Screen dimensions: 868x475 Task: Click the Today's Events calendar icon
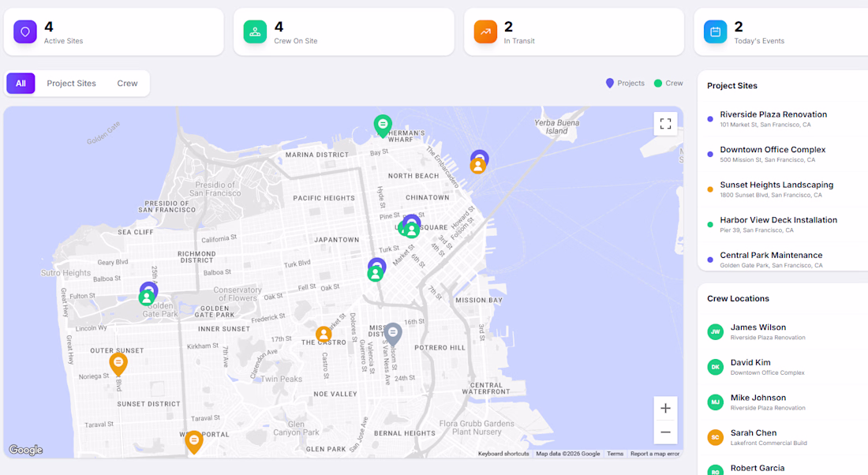click(715, 32)
